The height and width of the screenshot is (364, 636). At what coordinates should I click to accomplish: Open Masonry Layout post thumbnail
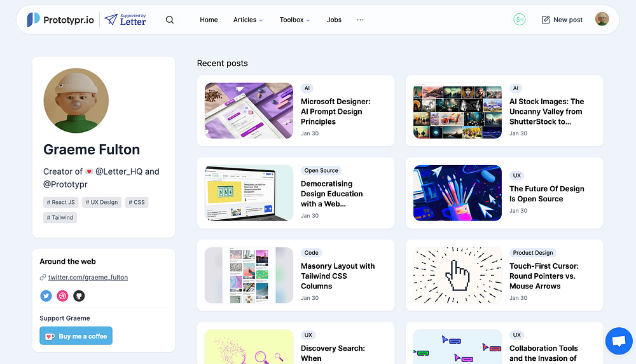[x=249, y=275]
